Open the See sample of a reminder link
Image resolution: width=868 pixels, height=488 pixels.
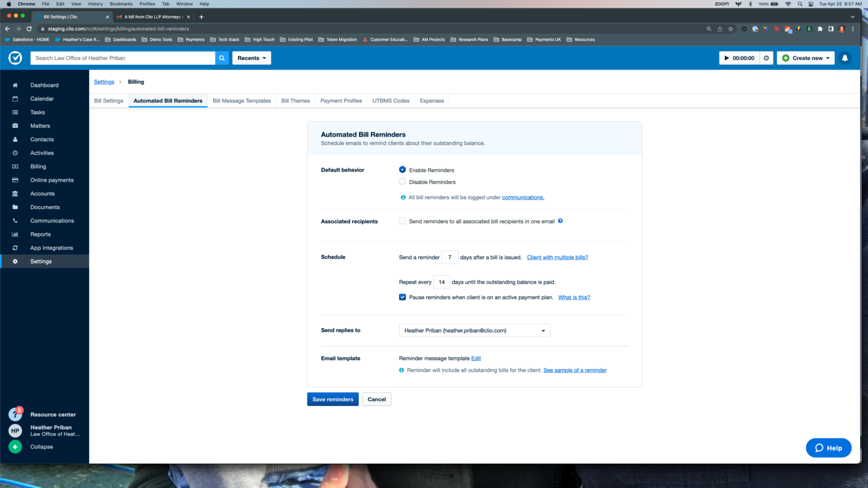coord(574,370)
